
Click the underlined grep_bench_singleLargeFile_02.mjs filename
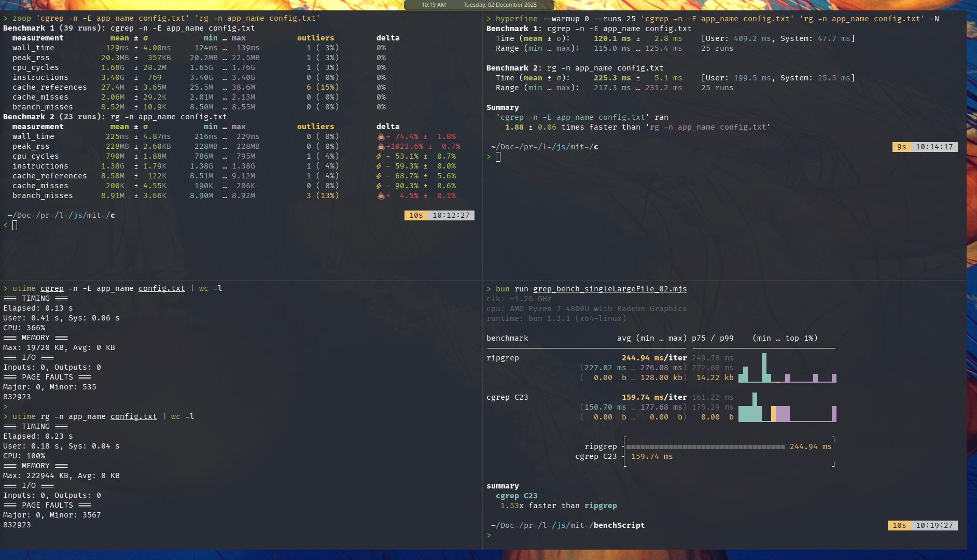pos(610,289)
